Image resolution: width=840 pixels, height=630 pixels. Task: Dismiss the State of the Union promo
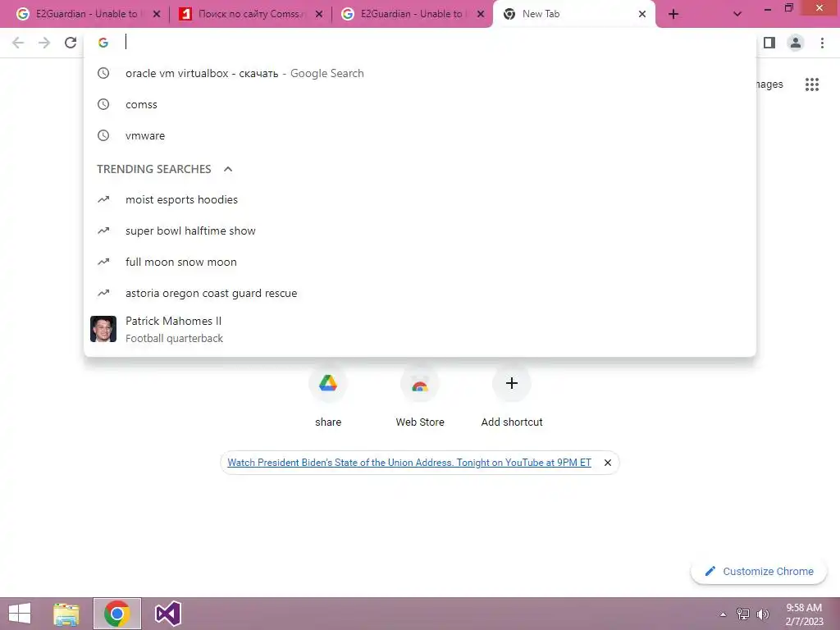click(608, 463)
